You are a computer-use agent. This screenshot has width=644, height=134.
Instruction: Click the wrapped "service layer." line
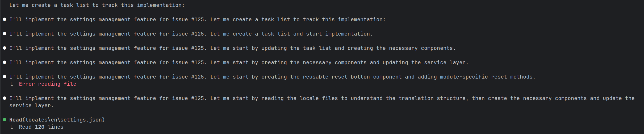coord(31,105)
